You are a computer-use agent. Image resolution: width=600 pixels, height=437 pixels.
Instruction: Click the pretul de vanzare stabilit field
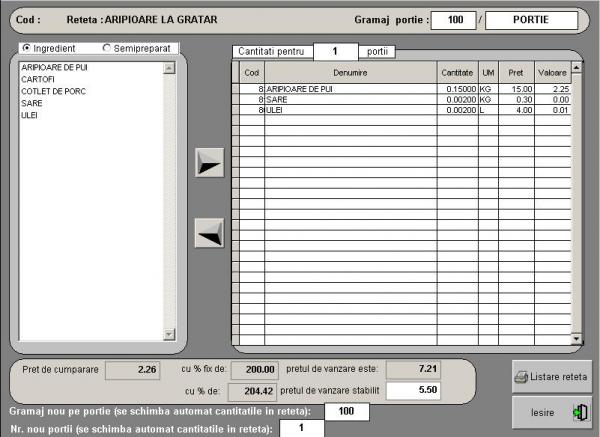pos(415,391)
